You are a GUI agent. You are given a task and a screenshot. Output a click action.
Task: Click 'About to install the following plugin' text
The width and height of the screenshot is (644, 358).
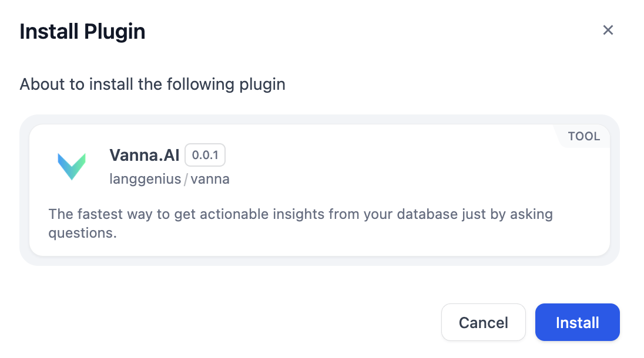click(x=152, y=85)
